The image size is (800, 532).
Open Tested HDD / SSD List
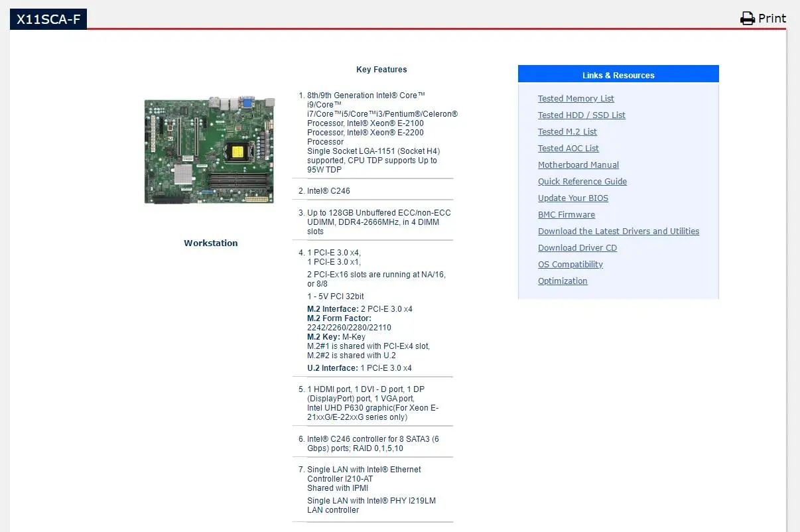pyautogui.click(x=582, y=115)
